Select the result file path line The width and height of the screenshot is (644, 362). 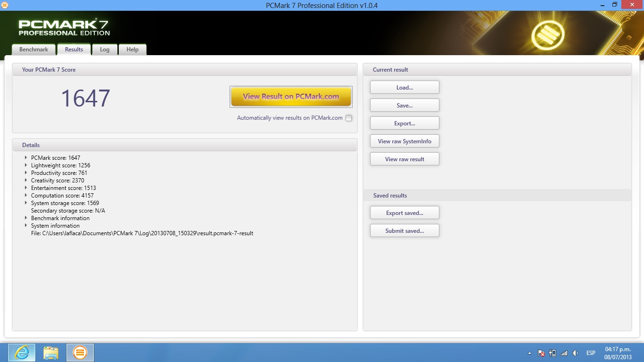point(142,233)
